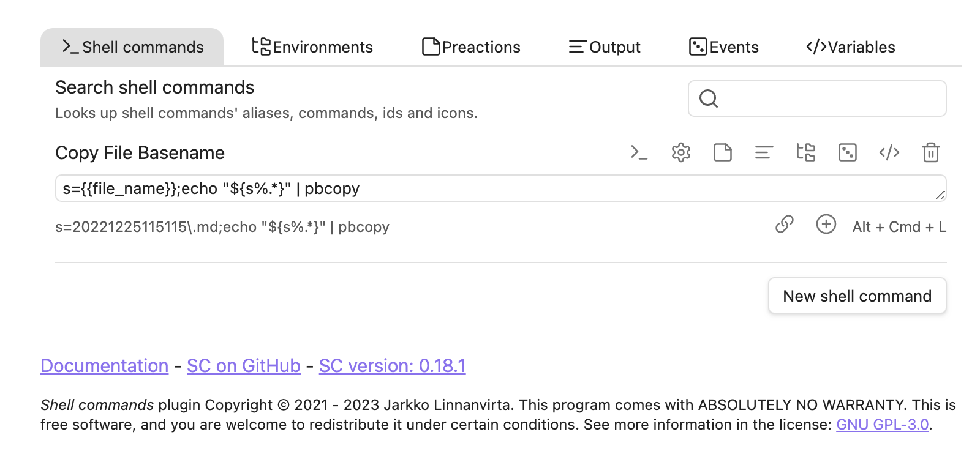Image resolution: width=980 pixels, height=454 pixels.
Task: Open Preactions icon for Copy File Basename
Action: [x=723, y=152]
